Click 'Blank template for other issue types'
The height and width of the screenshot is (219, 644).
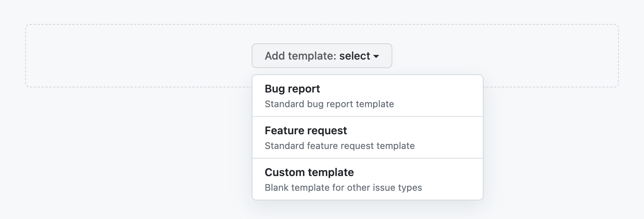(343, 188)
